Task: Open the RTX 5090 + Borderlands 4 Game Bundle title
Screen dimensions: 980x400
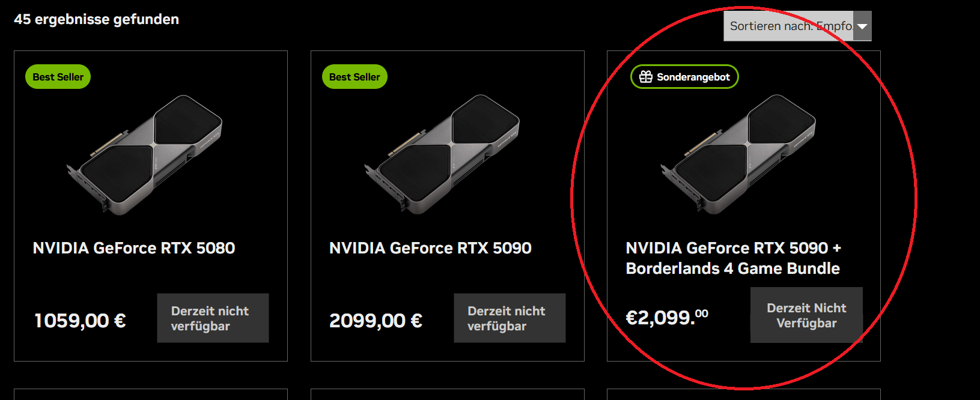Action: [733, 258]
